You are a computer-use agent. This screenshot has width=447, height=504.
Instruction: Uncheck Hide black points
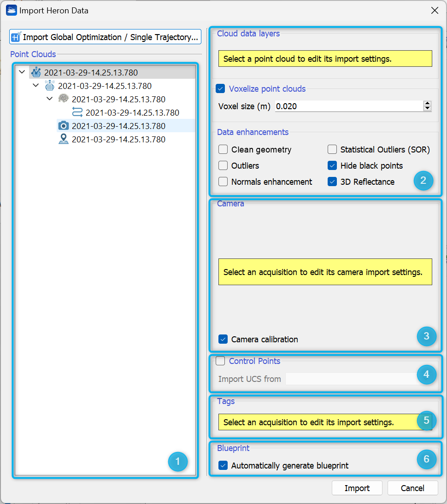[x=332, y=165]
